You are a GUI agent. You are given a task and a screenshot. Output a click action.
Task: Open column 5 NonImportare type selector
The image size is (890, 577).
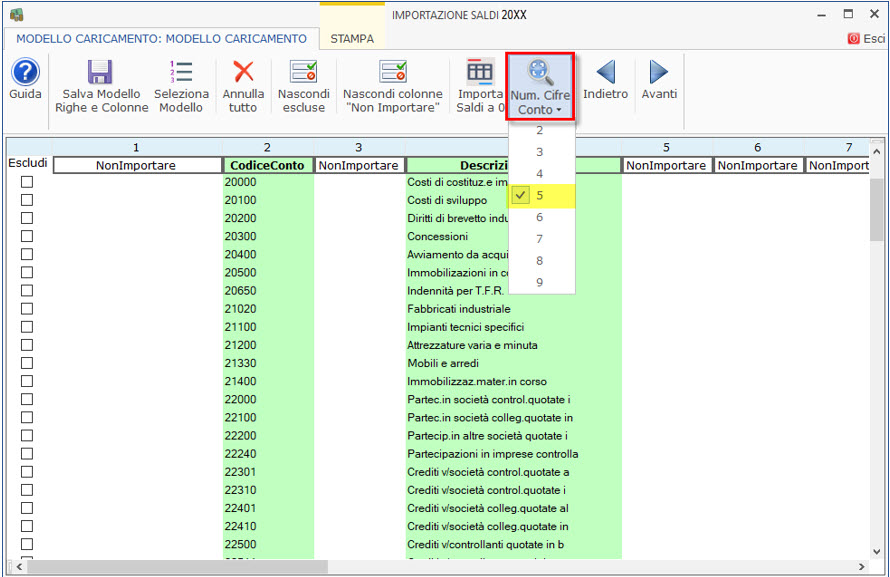pos(666,165)
